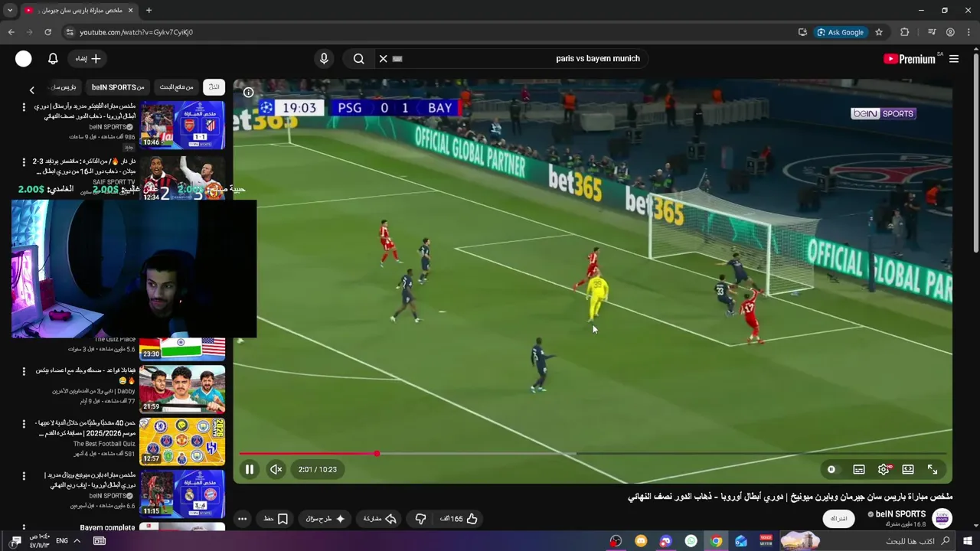
Task: Unmute the video with the speaker icon
Action: pos(276,469)
